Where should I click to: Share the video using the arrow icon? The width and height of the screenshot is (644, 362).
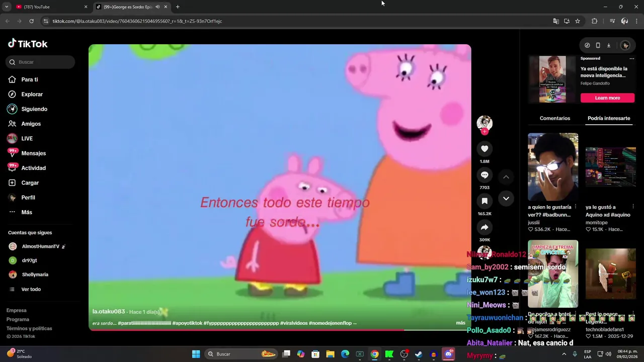[x=485, y=227]
